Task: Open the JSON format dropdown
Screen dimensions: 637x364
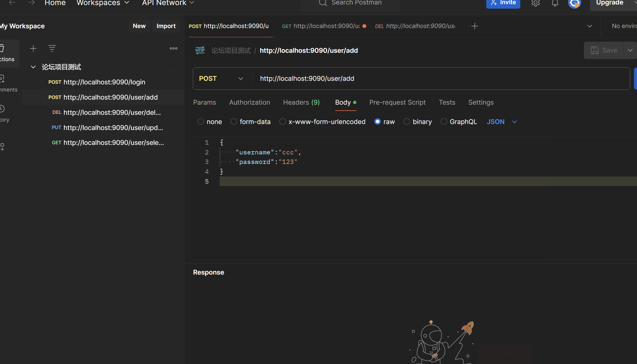Action: 502,122
